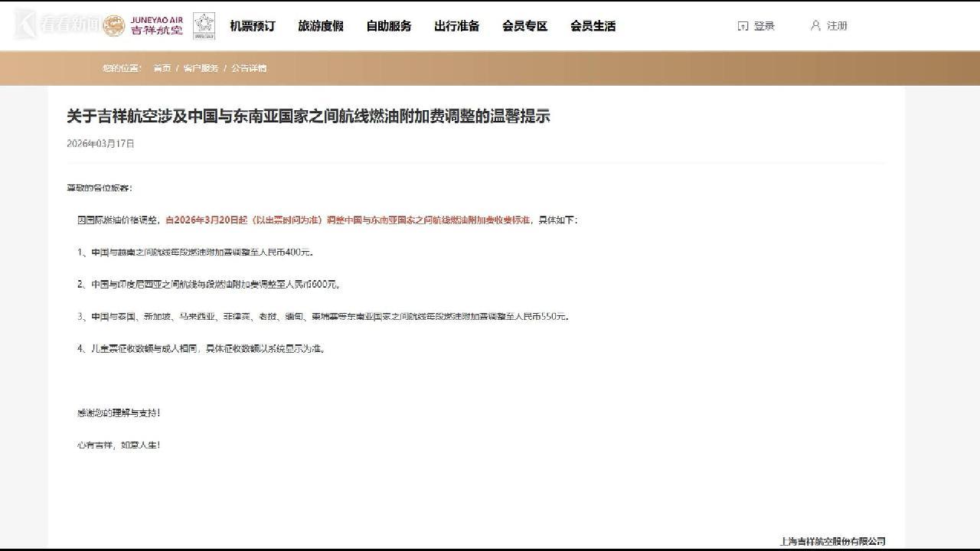The image size is (980, 551).
Task: Click the 上海吉祥航空股份有限公司 signature text
Action: (832, 541)
